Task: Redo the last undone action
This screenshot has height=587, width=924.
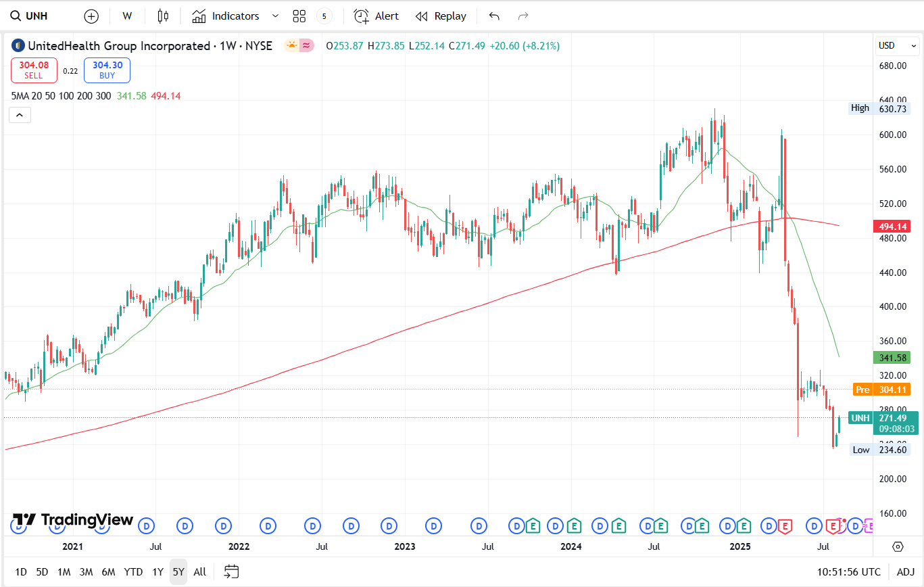Action: (522, 16)
